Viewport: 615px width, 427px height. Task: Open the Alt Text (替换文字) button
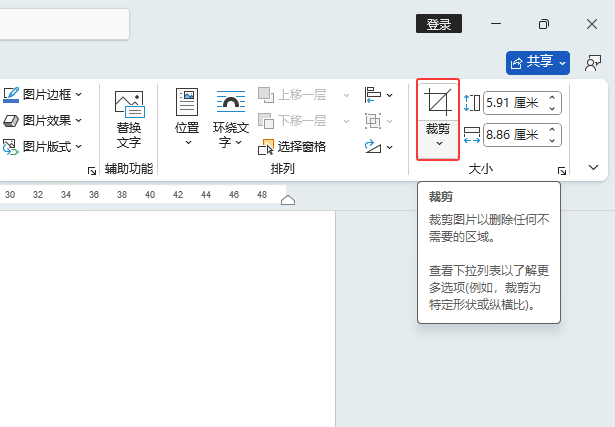[x=129, y=119]
